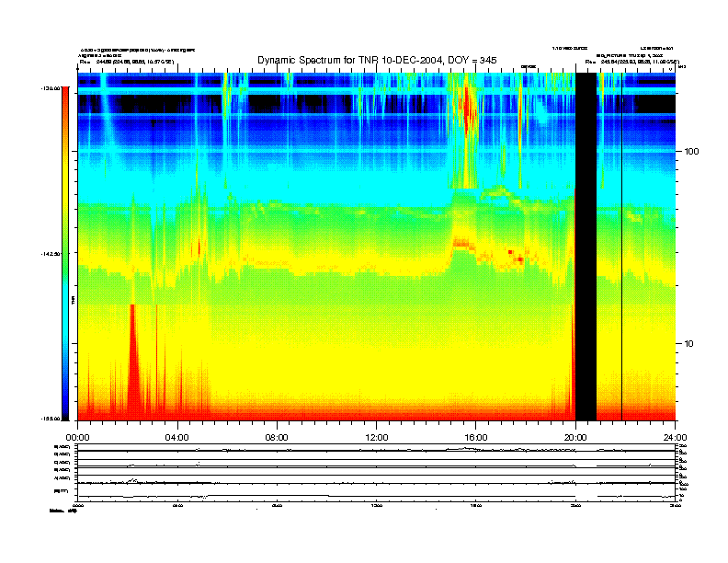
Task: Click the 16:00 time axis label
Action: [476, 438]
